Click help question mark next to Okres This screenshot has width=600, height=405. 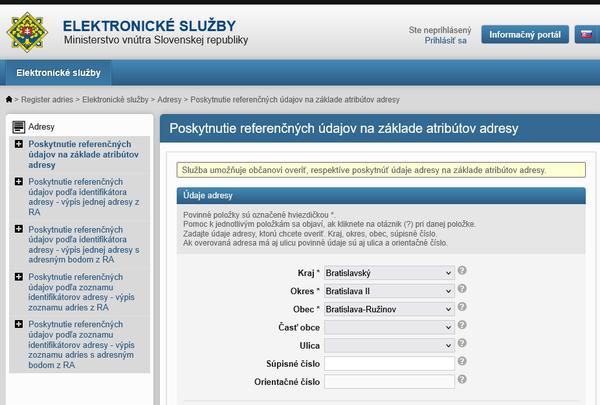pyautogui.click(x=462, y=289)
